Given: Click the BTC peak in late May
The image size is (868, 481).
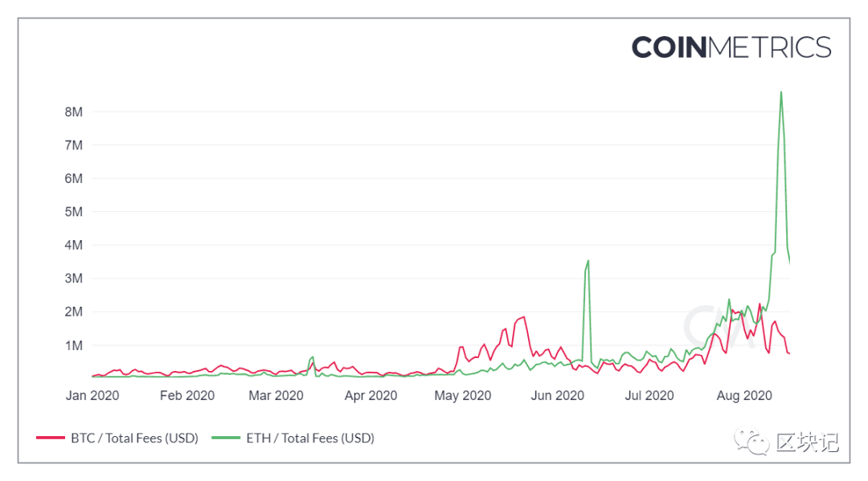Looking at the screenshot, I should [x=524, y=317].
